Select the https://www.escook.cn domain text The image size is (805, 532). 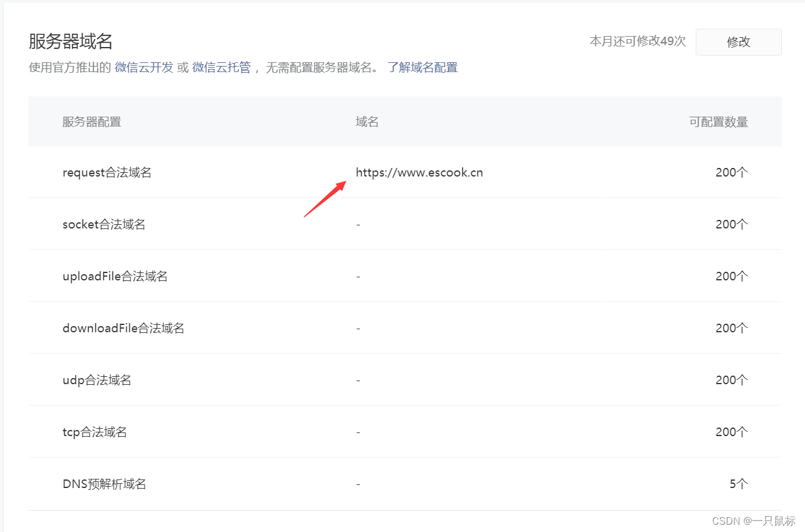coord(420,172)
